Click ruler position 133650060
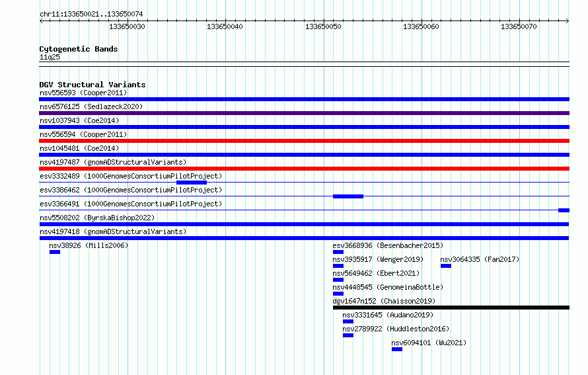Image resolution: width=588 pixels, height=375 pixels. [421, 26]
